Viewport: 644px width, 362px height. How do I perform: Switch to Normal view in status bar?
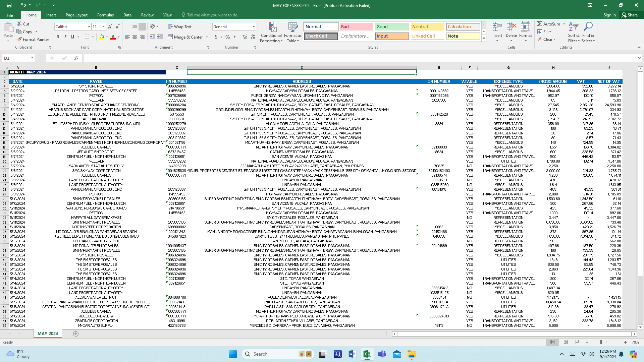coord(552,342)
